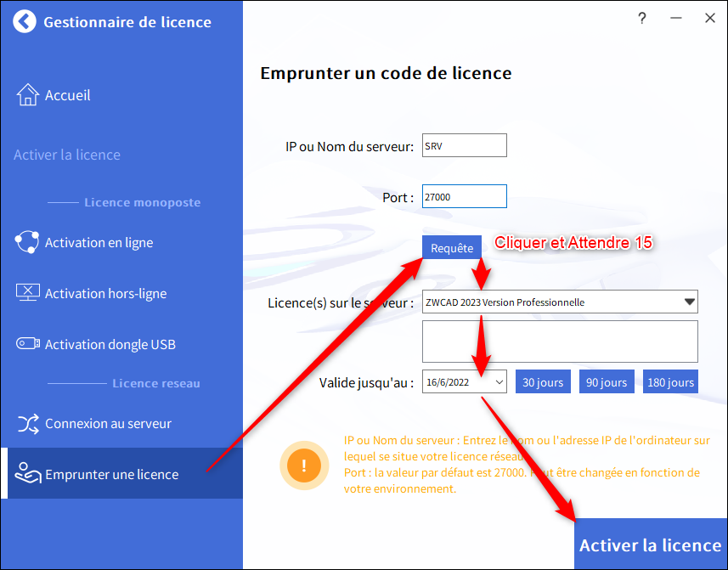The image size is (728, 570).
Task: Click the orange exclamation warning icon
Action: (x=303, y=466)
